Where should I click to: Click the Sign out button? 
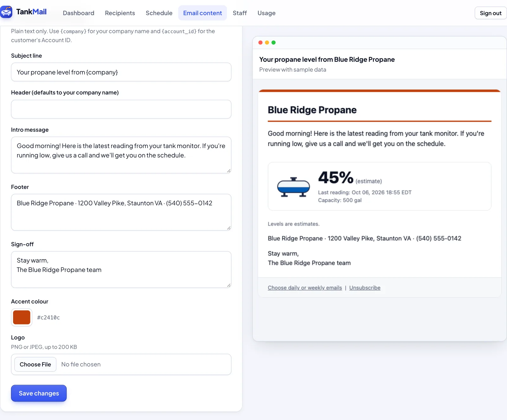pyautogui.click(x=491, y=13)
